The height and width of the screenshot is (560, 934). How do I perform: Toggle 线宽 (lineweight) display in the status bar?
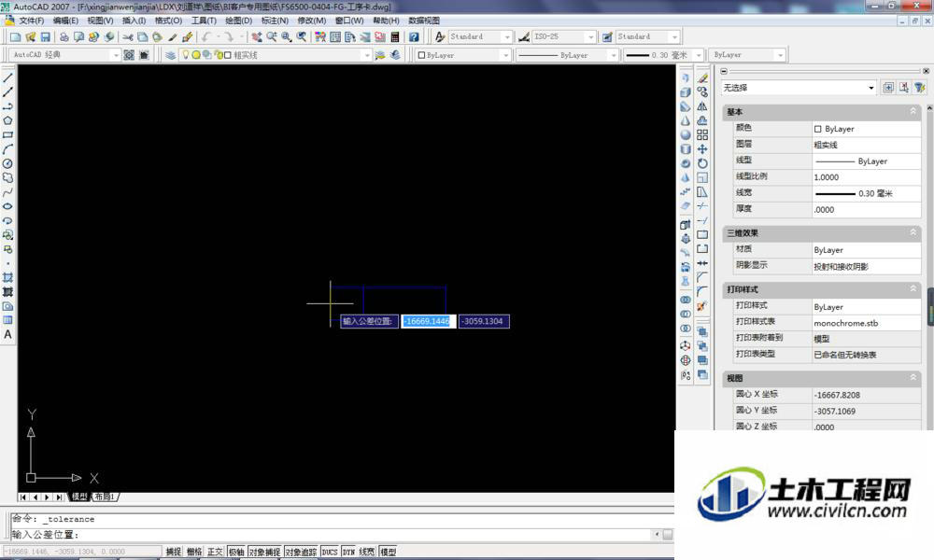pos(367,553)
